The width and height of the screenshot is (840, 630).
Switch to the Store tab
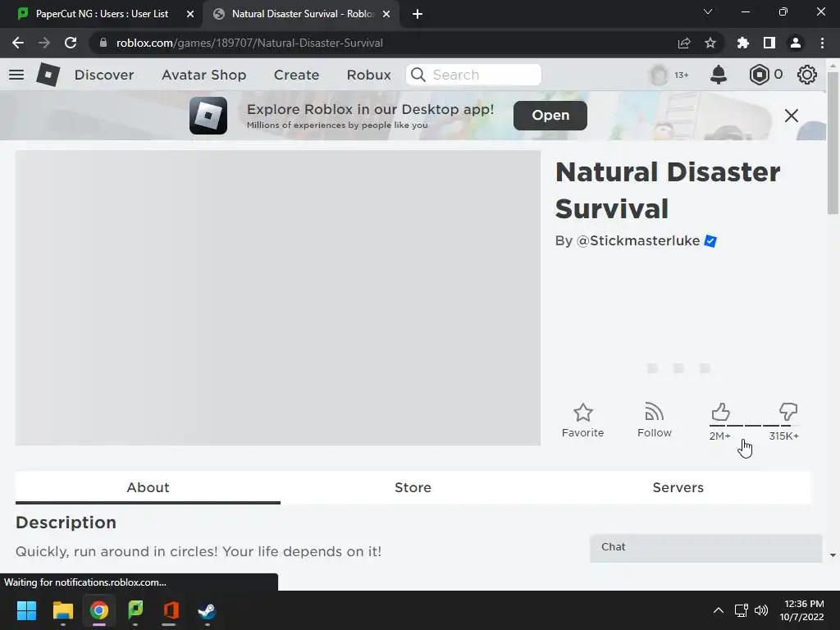tap(413, 487)
